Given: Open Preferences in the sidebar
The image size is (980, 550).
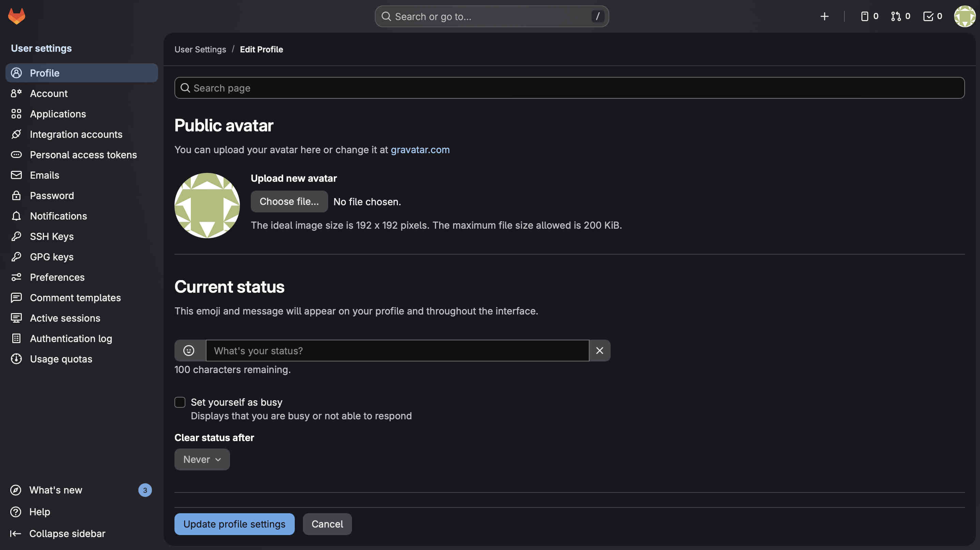Looking at the screenshot, I should pos(57,277).
